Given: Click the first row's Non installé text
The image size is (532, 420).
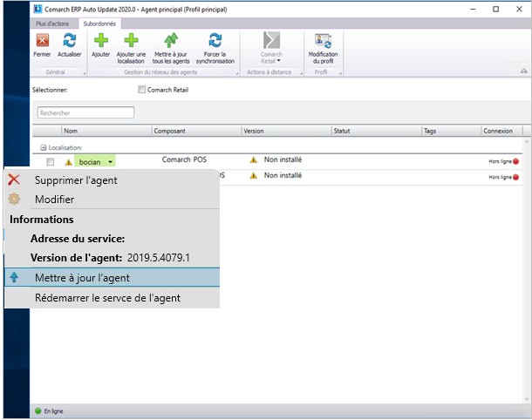Looking at the screenshot, I should pos(283,159).
